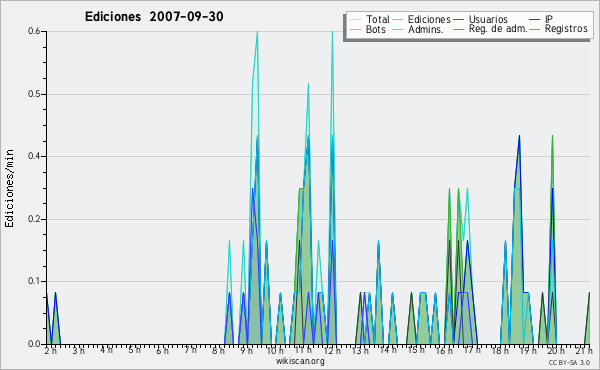Viewport: 600px width, 370px height.
Task: Open the wikiscan.org link
Action: 300,361
